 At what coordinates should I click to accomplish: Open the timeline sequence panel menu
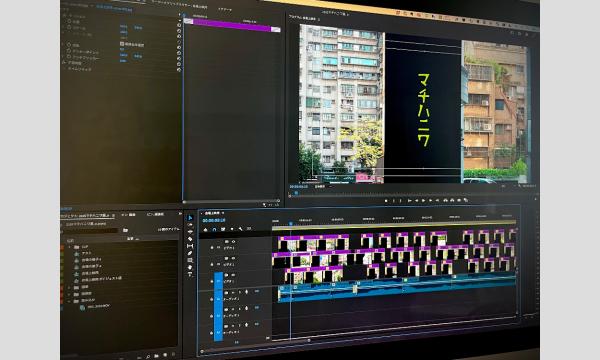[x=223, y=213]
